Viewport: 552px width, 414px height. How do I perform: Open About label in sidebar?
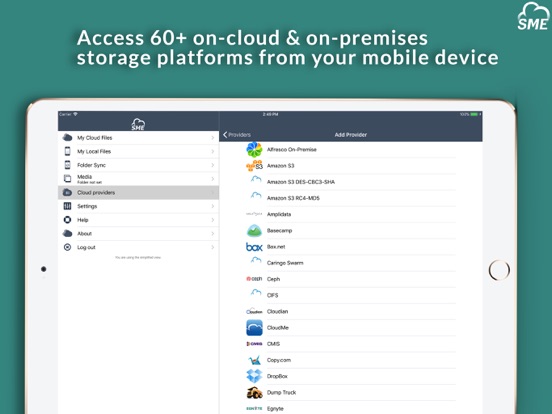tap(84, 234)
